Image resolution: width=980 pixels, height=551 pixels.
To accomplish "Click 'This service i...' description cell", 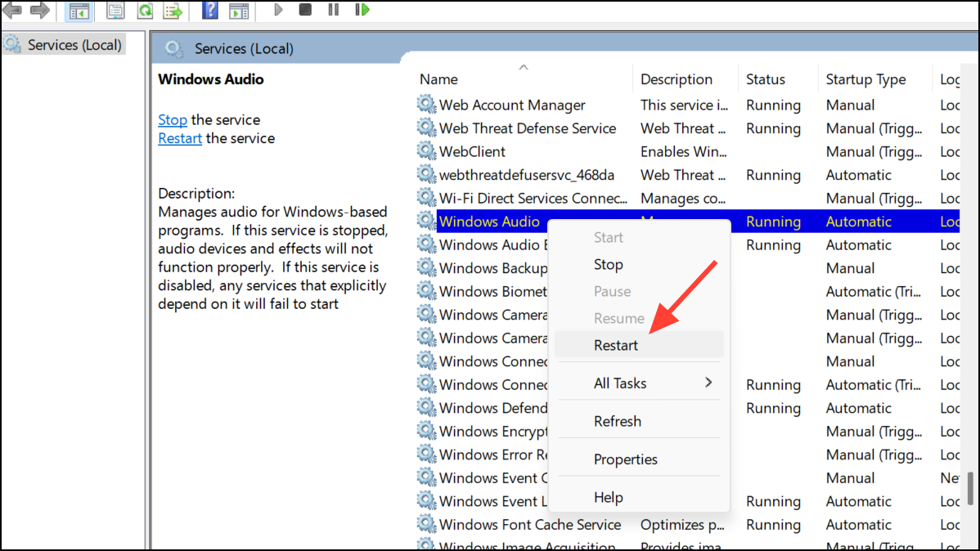I will click(684, 105).
